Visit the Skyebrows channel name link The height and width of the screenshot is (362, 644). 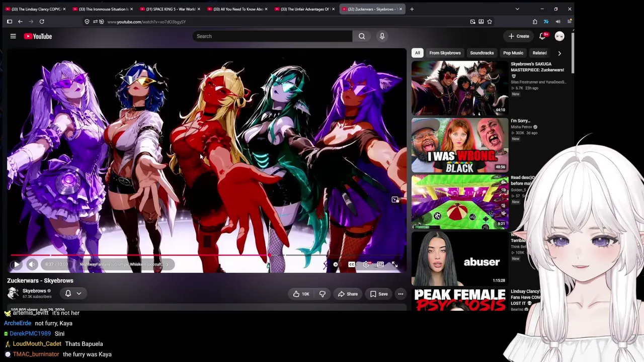[x=34, y=291]
